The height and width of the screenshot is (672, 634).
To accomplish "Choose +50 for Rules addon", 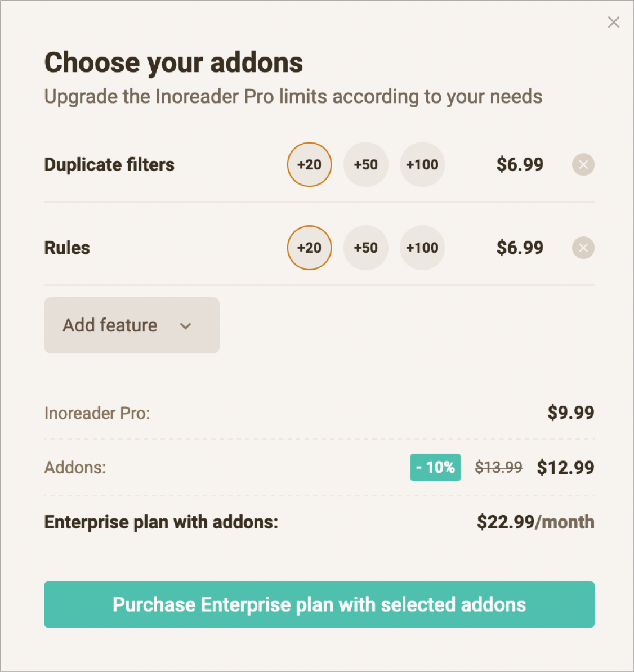I will pos(366,248).
